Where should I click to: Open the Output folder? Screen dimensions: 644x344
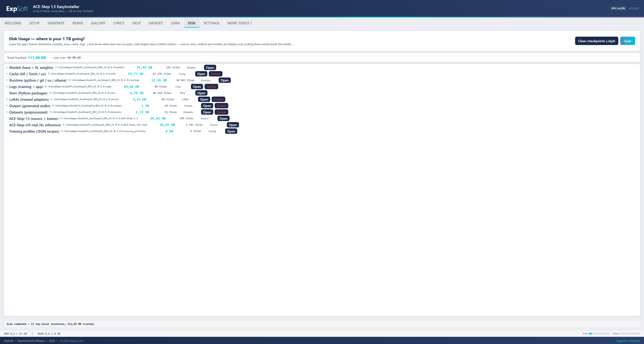pos(207,106)
